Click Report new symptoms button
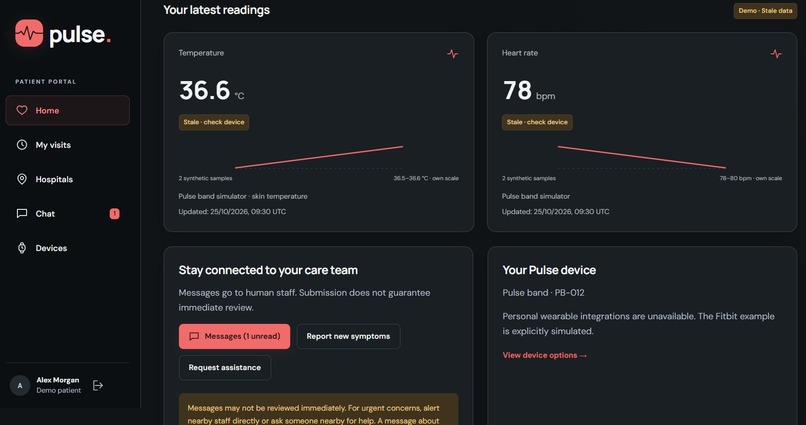Image resolution: width=806 pixels, height=425 pixels. (x=349, y=336)
